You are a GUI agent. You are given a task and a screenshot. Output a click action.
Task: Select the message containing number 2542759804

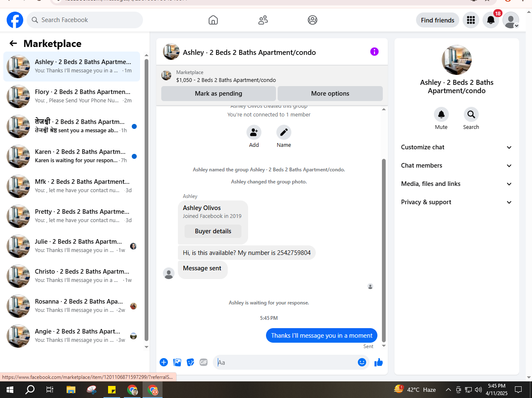pos(247,253)
